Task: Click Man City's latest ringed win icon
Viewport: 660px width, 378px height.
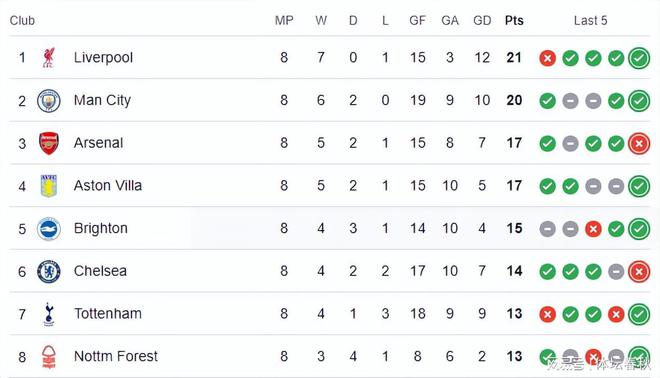Action: (x=639, y=101)
